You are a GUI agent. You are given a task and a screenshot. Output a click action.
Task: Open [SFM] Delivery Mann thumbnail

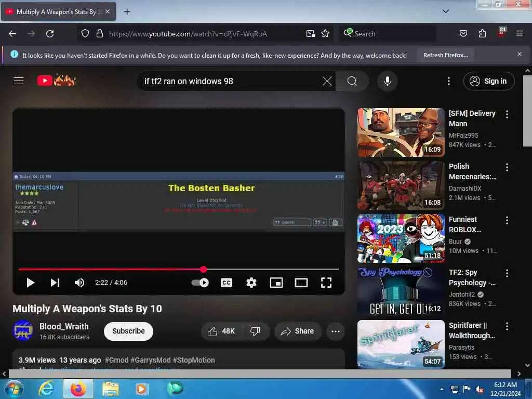tap(401, 132)
